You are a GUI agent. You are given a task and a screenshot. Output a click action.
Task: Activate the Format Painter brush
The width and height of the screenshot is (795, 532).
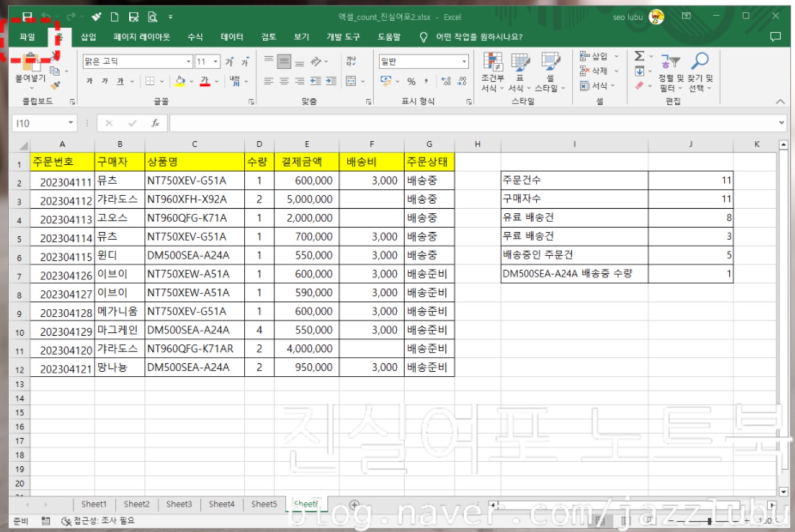point(56,85)
